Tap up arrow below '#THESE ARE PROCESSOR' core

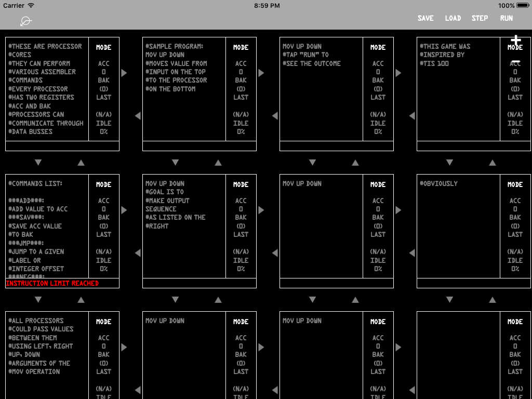(x=81, y=163)
